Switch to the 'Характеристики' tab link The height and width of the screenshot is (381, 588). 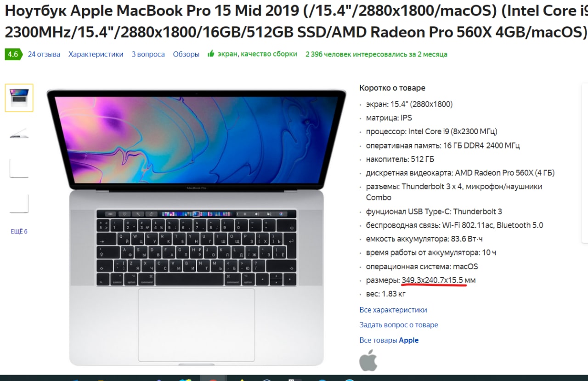pyautogui.click(x=96, y=54)
